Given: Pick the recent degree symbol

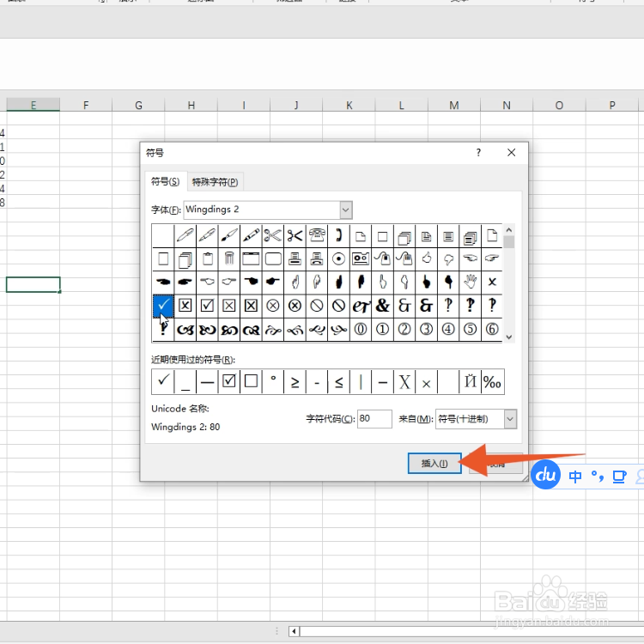Looking at the screenshot, I should tap(273, 382).
